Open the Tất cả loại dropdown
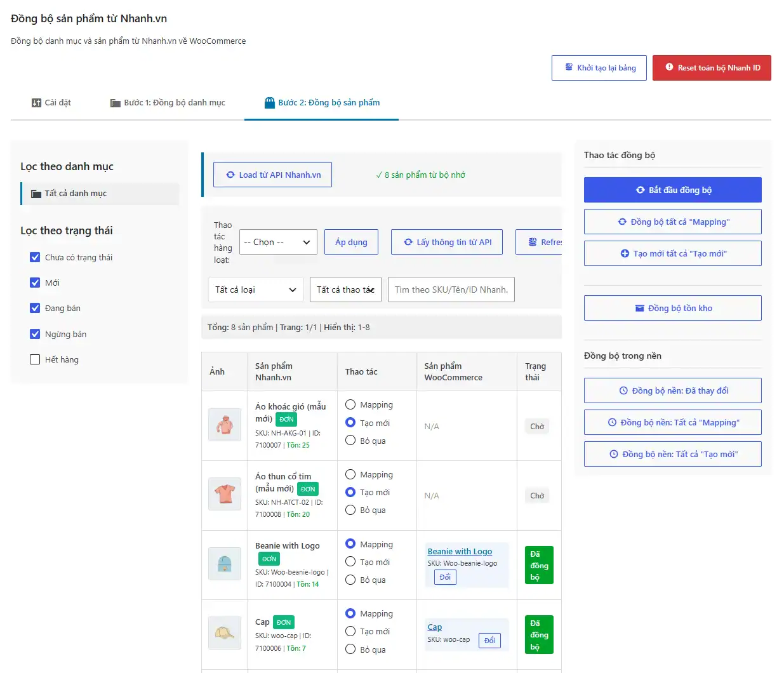This screenshot has width=784, height=673. [256, 290]
